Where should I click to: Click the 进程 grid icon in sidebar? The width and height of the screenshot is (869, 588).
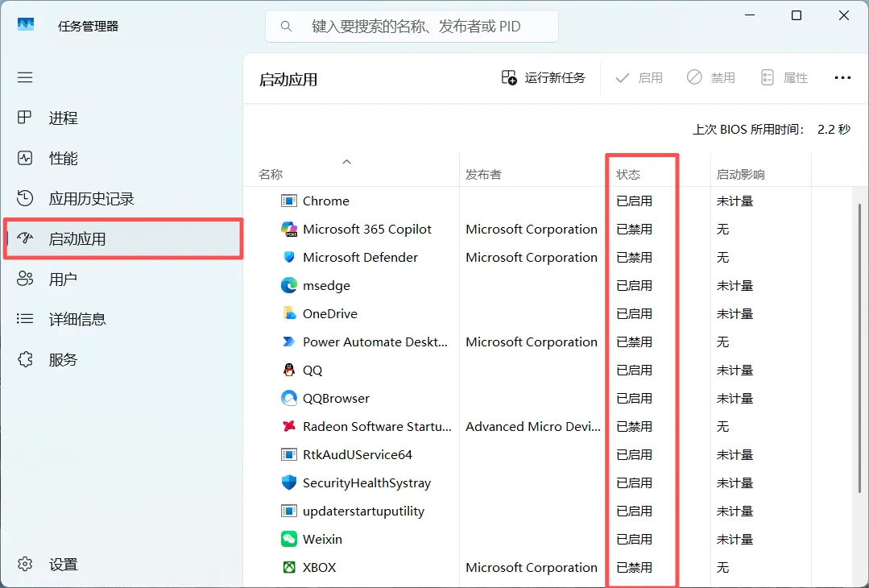25,117
